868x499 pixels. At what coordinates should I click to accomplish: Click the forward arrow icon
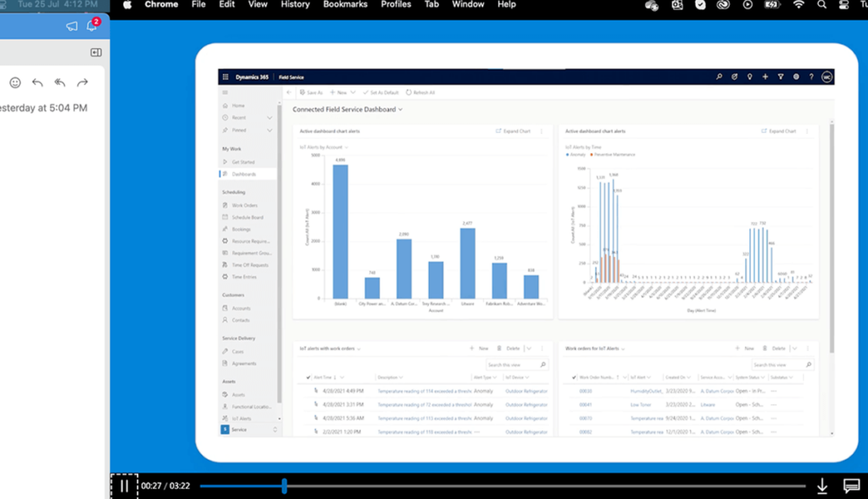click(x=82, y=82)
